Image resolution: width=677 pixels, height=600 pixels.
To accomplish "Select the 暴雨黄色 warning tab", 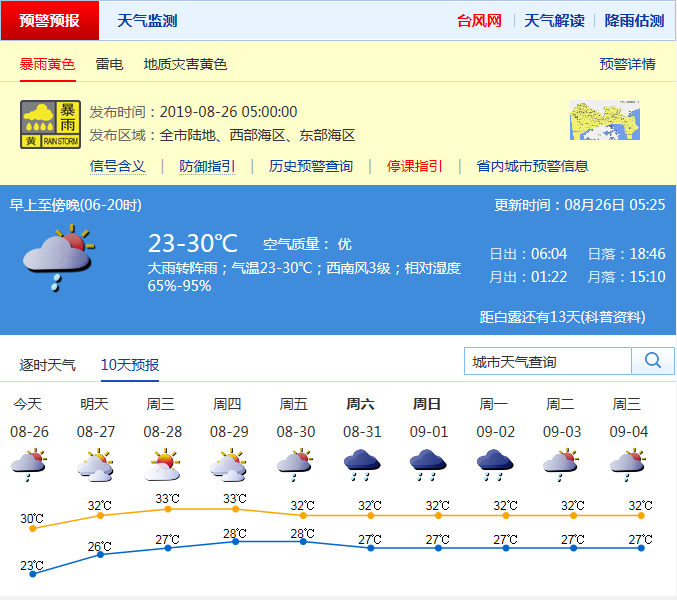I will (47, 64).
